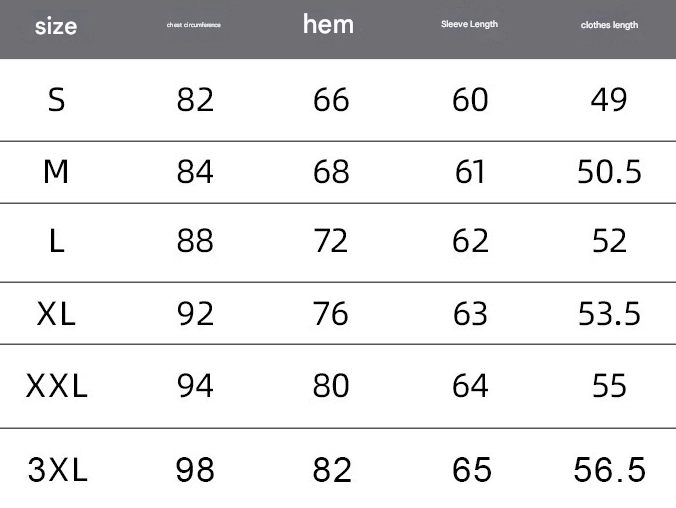Select the M size row label
Image resolution: width=676 pixels, height=508 pixels.
(56, 172)
